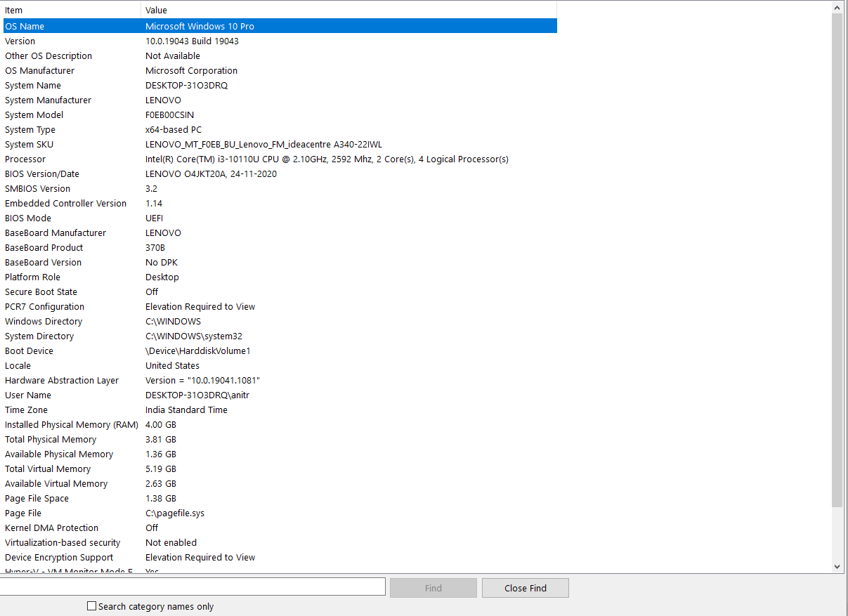
Task: Click the value India Standard Time
Action: (186, 409)
